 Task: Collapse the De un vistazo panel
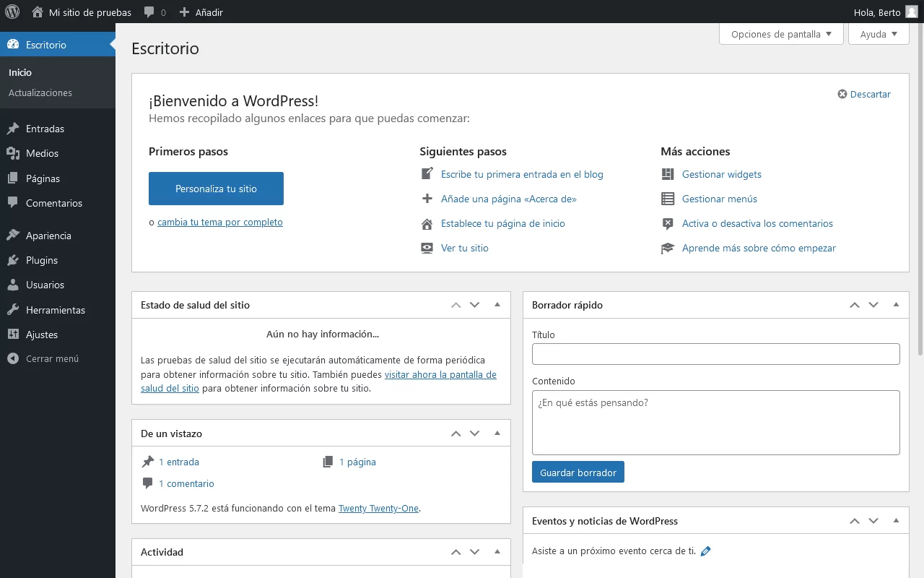497,433
